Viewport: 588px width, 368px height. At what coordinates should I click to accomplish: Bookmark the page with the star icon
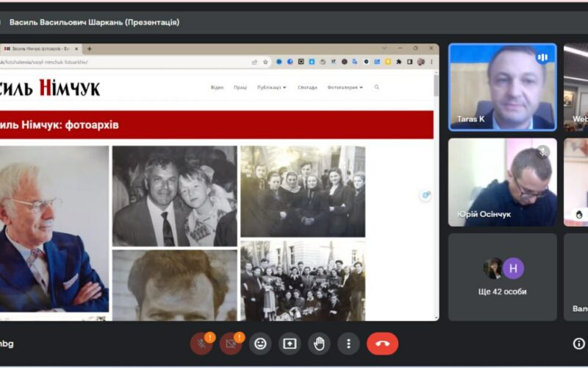(265, 62)
